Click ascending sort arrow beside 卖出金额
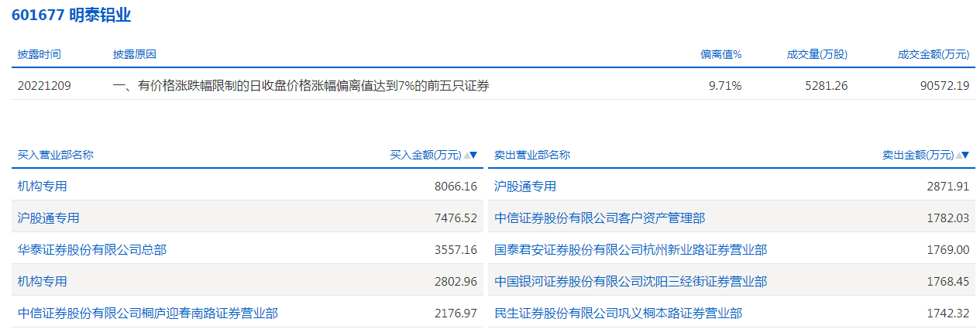The image size is (980, 329). pos(959,155)
